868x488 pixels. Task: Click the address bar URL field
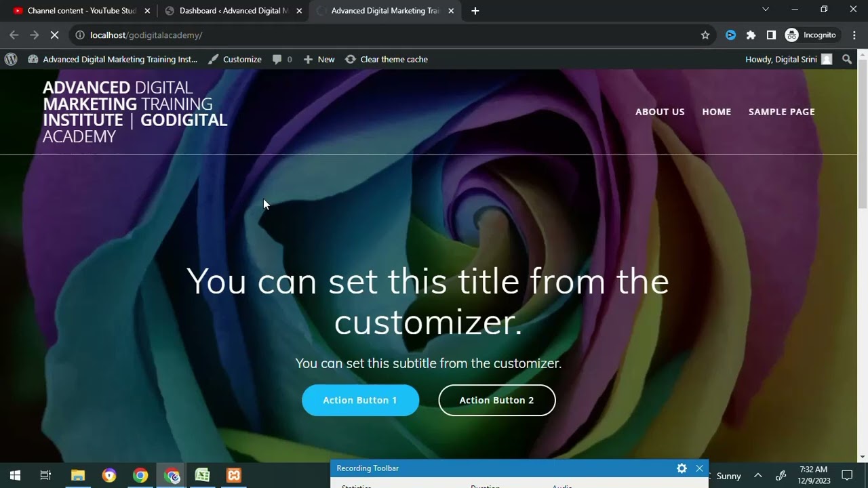(387, 35)
